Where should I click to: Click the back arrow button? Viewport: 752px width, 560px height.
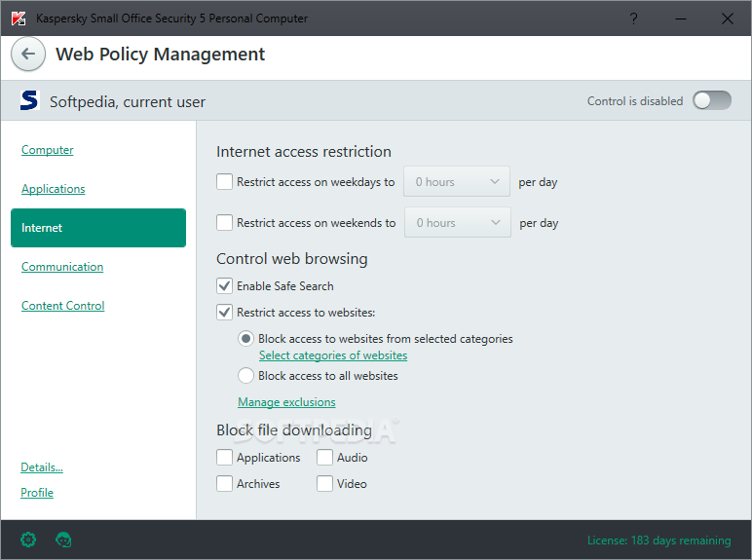(28, 55)
